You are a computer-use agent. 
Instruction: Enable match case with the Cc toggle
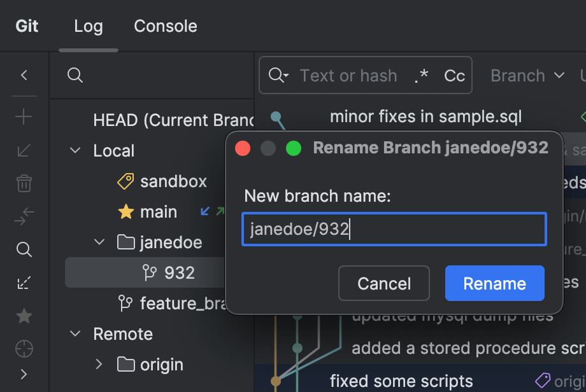pyautogui.click(x=454, y=75)
